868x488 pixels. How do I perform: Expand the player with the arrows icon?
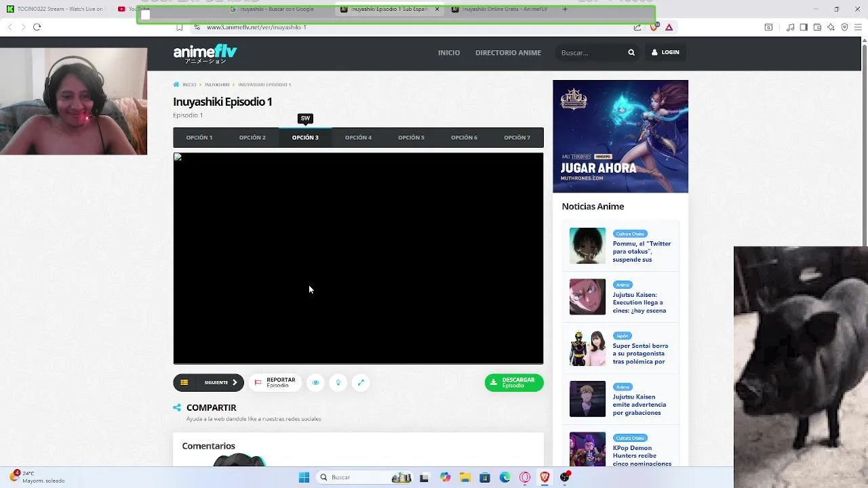(361, 382)
